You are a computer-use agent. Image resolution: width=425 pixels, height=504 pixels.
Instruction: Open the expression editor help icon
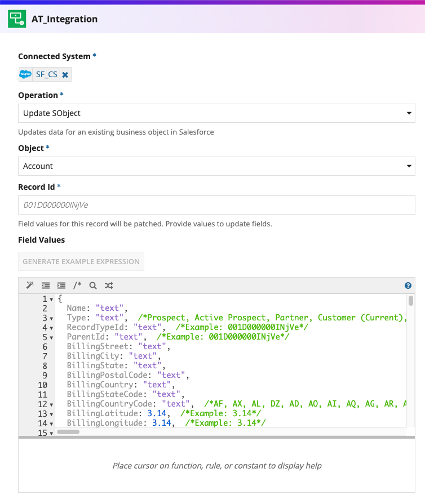click(408, 286)
